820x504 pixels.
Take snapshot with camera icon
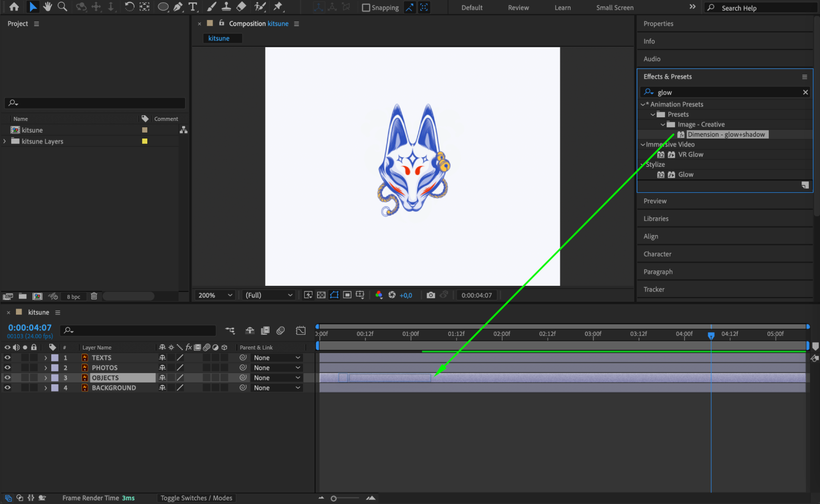pyautogui.click(x=430, y=295)
